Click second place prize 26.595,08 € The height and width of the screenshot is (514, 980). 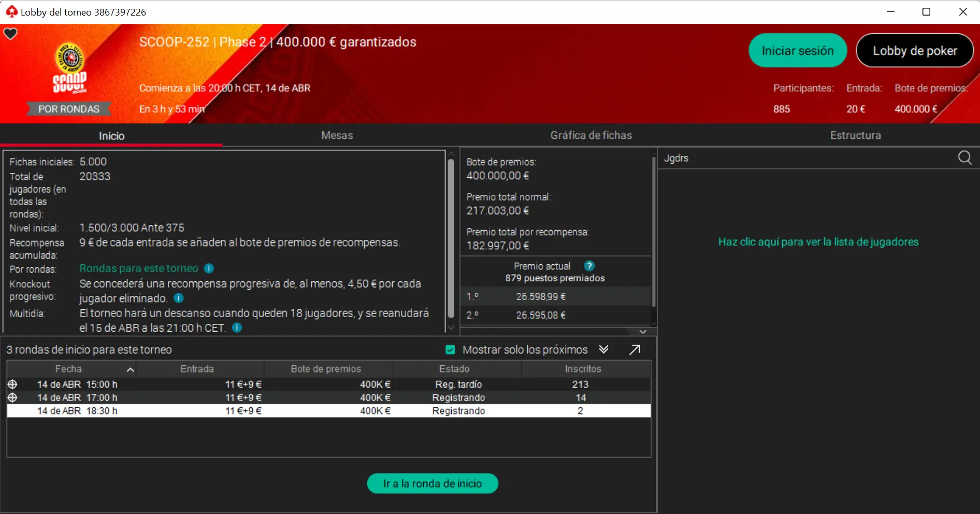point(541,315)
